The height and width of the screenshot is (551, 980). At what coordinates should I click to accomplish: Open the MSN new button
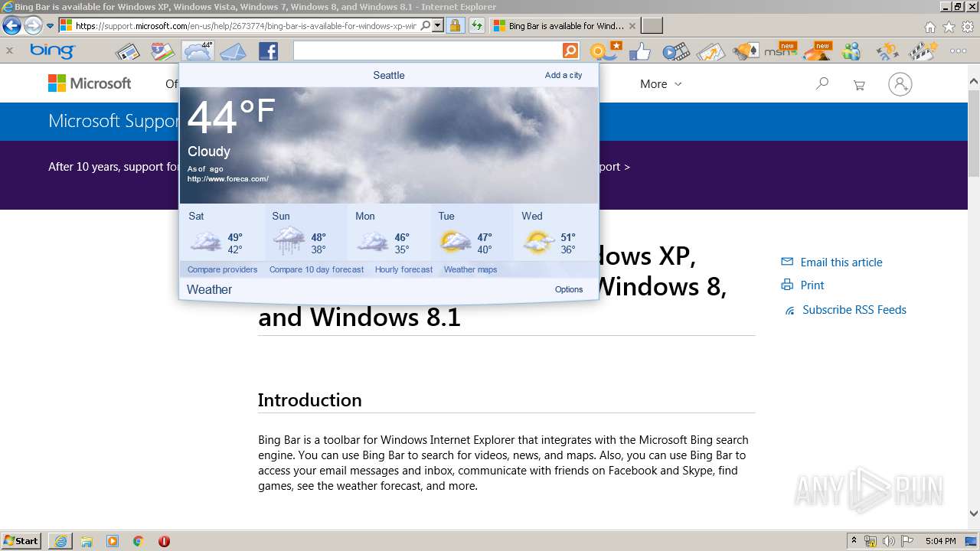(781, 51)
